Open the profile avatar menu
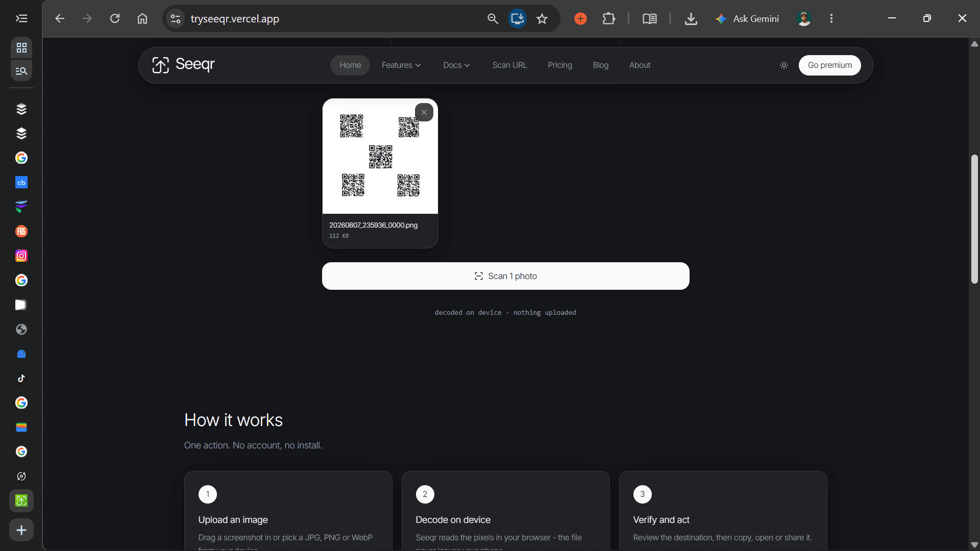Image resolution: width=980 pixels, height=551 pixels. pos(804,19)
